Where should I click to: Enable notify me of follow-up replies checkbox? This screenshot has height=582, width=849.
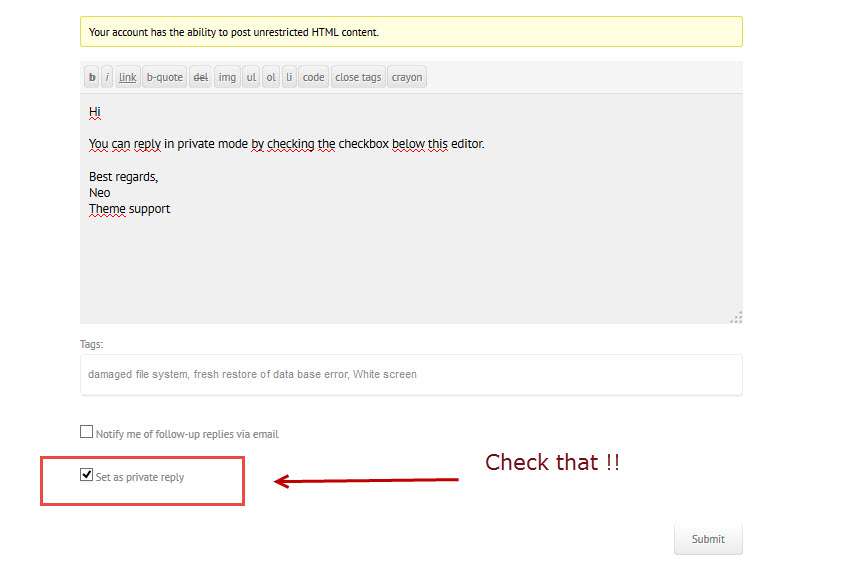pyautogui.click(x=86, y=432)
